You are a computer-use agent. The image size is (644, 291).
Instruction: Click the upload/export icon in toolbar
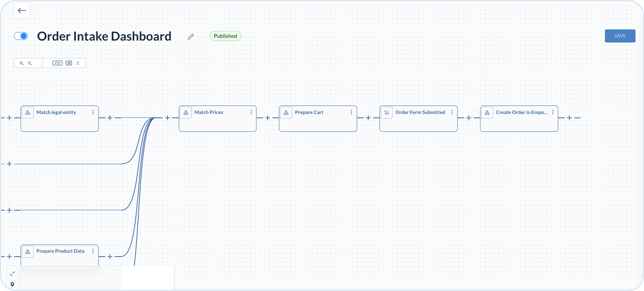coord(78,63)
